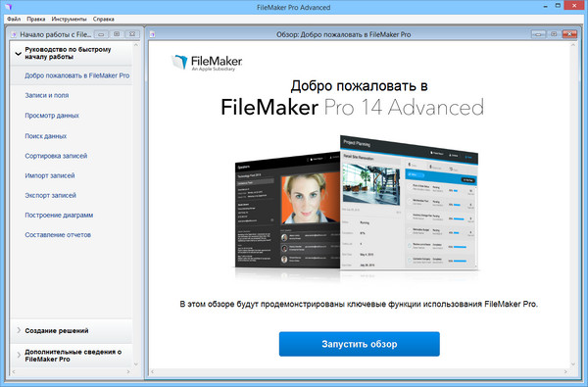The image size is (588, 387).
Task: Maximize the Начало работы panel
Action: pyautogui.click(x=117, y=34)
